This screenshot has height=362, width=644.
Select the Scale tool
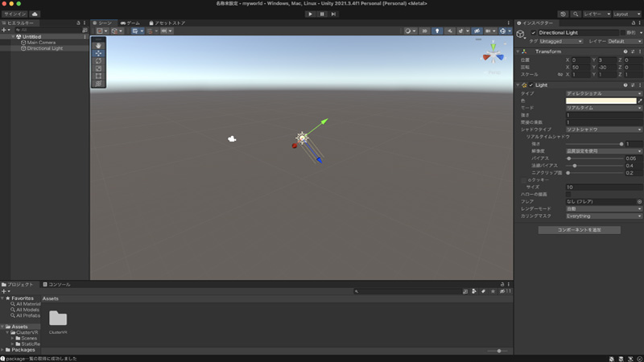point(98,68)
